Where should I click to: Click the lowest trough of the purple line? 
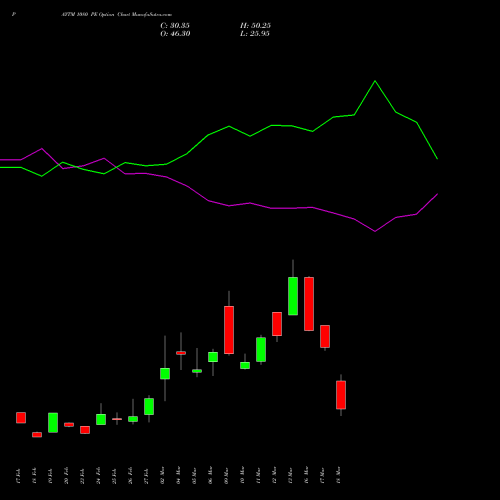coord(375,231)
